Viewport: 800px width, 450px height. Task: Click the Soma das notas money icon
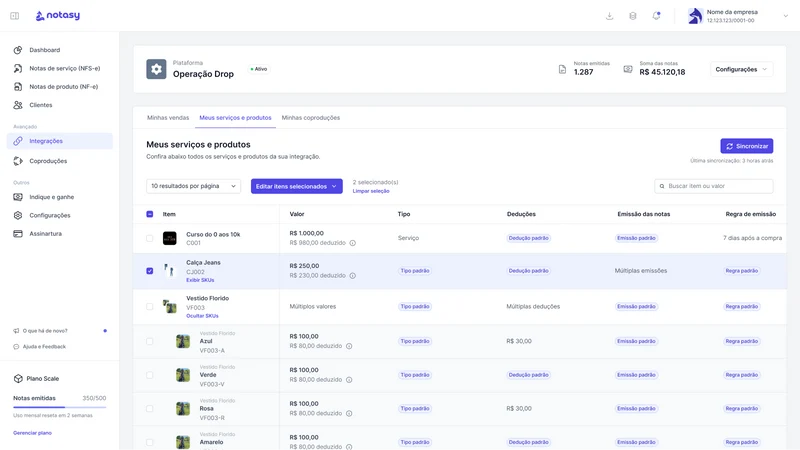[x=628, y=69]
